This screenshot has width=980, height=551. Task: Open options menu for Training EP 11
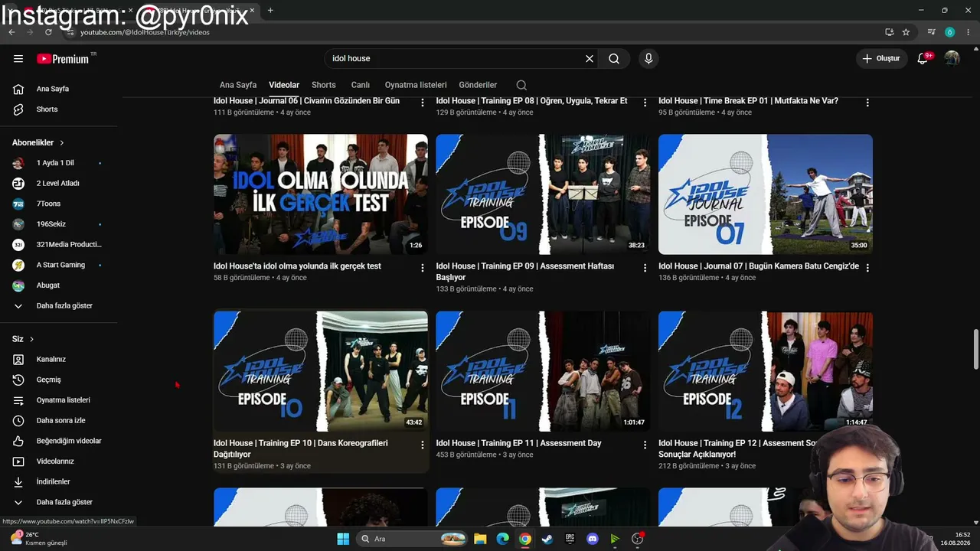(645, 445)
